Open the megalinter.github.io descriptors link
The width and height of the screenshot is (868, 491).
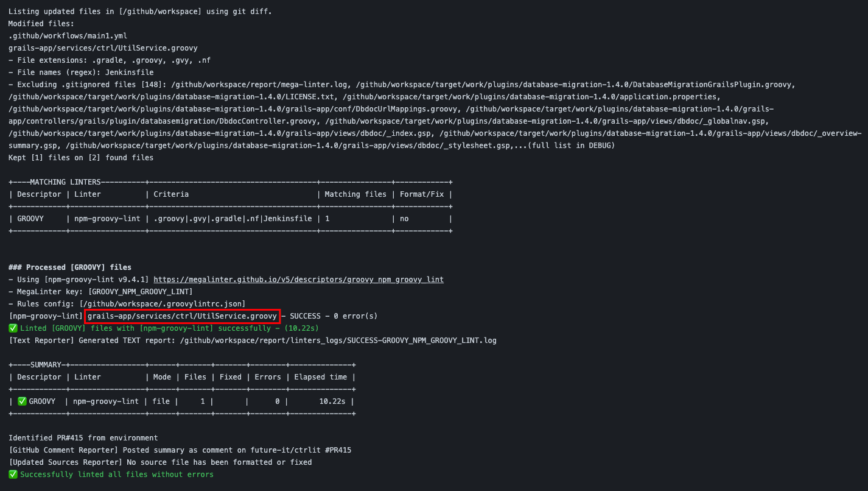(298, 279)
